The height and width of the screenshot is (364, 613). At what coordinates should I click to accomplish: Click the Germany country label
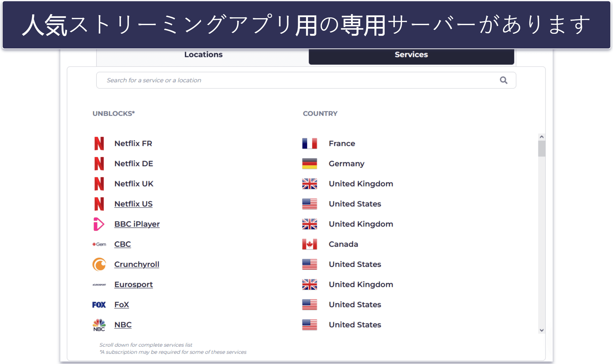[x=346, y=164]
